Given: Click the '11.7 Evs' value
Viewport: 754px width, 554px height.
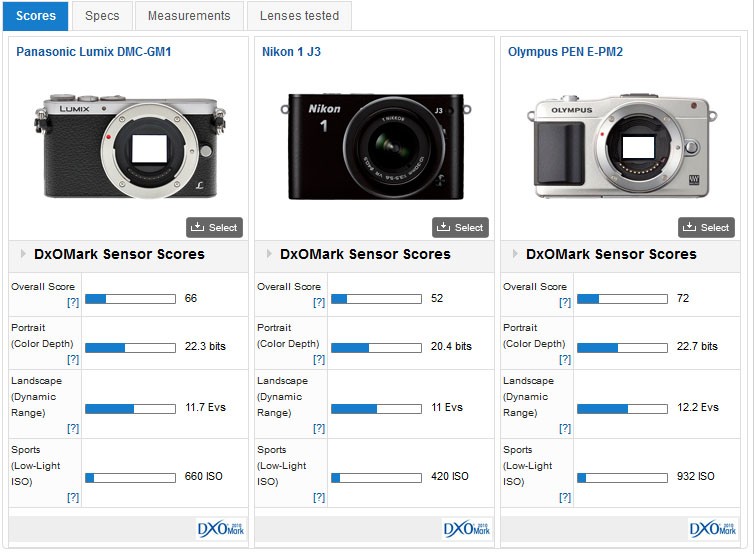Looking at the screenshot, I should pos(205,407).
